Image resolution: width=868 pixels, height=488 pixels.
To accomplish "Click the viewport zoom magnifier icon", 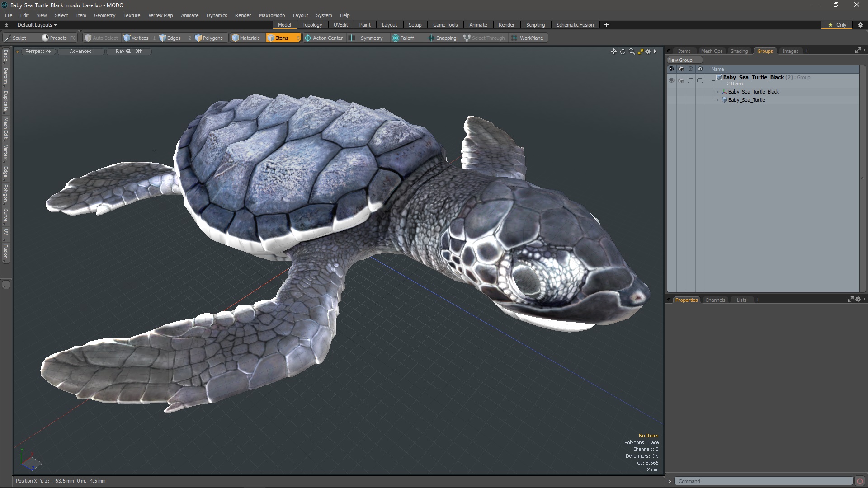I will (632, 52).
